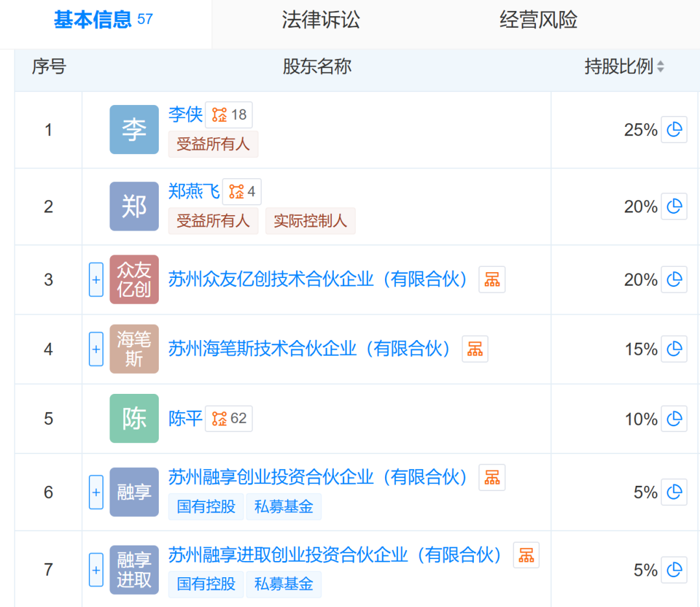Viewport: 700px width, 607px height.
Task: Click the 陈 avatar tile
Action: point(134,418)
